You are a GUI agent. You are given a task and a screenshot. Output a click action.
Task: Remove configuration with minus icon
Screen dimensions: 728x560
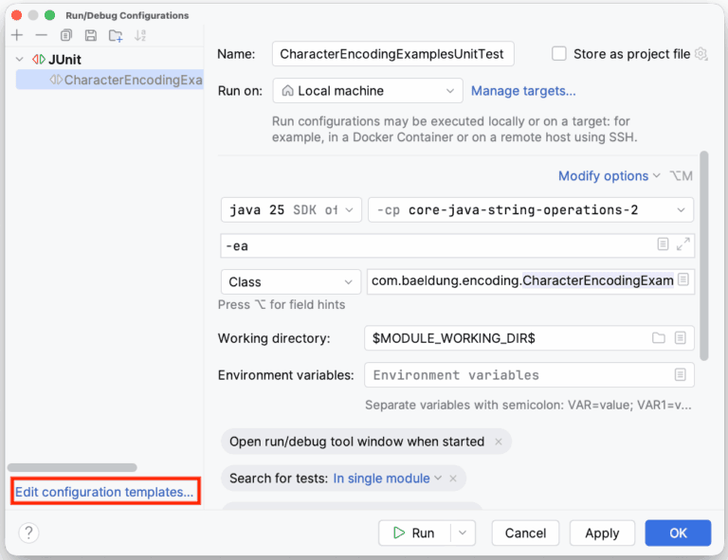click(42, 35)
